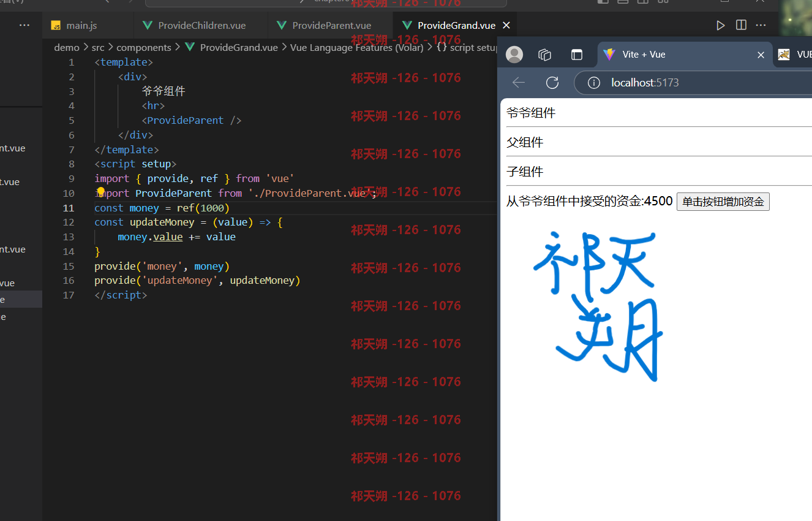Split the editor to the right
812x521 pixels.
point(741,25)
